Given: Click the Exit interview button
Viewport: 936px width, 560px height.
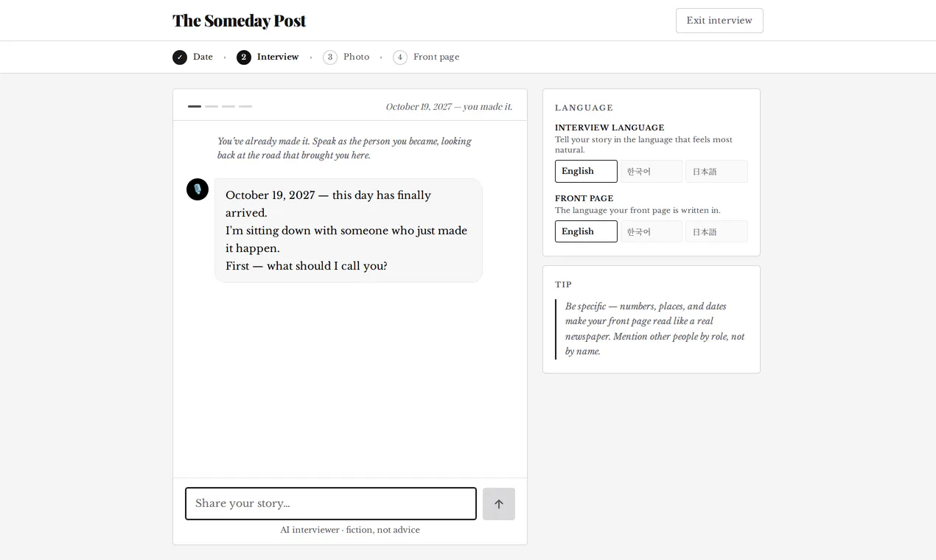Looking at the screenshot, I should click(719, 21).
